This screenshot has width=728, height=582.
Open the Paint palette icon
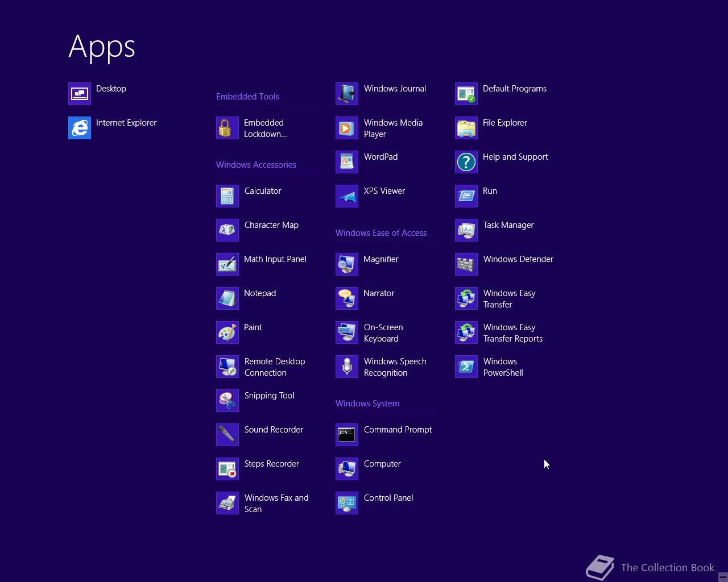pos(227,332)
